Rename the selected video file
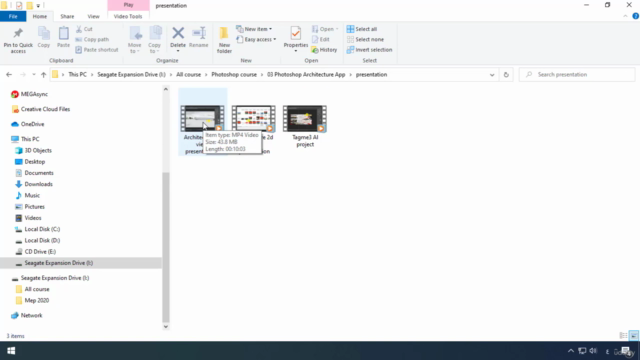This screenshot has height=360, width=640. tap(199, 38)
